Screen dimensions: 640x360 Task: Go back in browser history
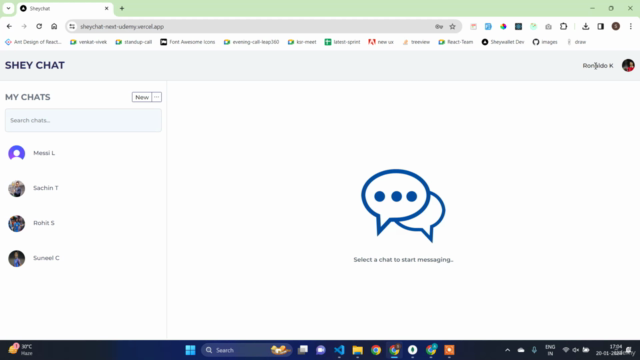[9, 27]
